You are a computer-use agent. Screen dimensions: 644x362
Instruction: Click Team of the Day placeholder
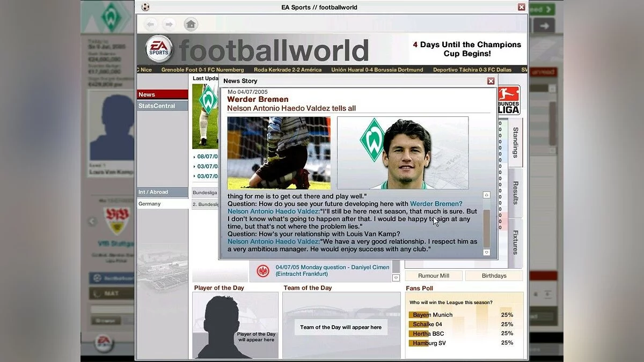(x=341, y=327)
